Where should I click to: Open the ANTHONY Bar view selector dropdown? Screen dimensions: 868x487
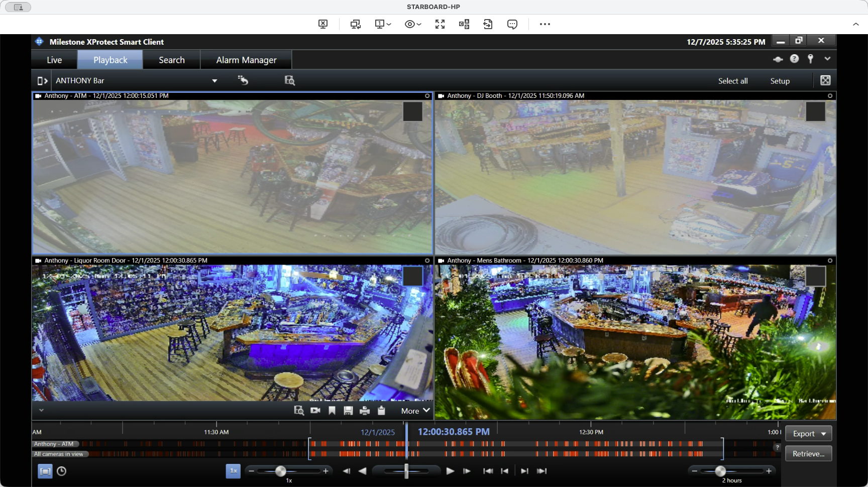click(x=214, y=81)
